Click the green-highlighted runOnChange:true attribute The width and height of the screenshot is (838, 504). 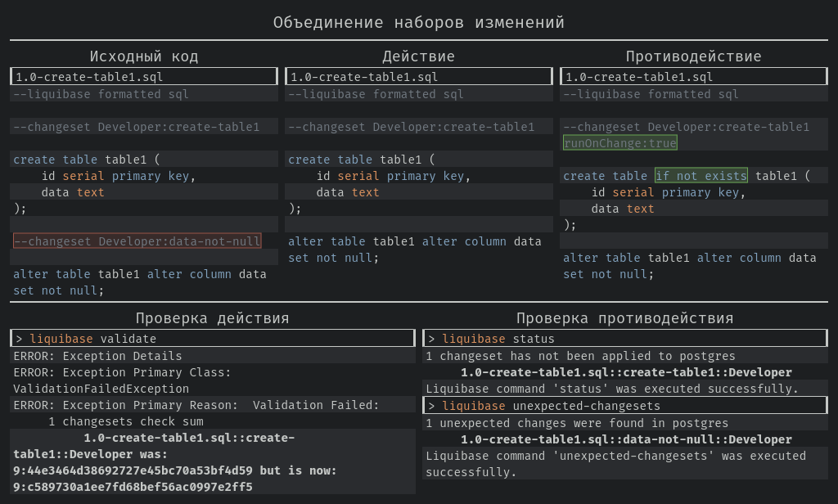pyautogui.click(x=620, y=142)
